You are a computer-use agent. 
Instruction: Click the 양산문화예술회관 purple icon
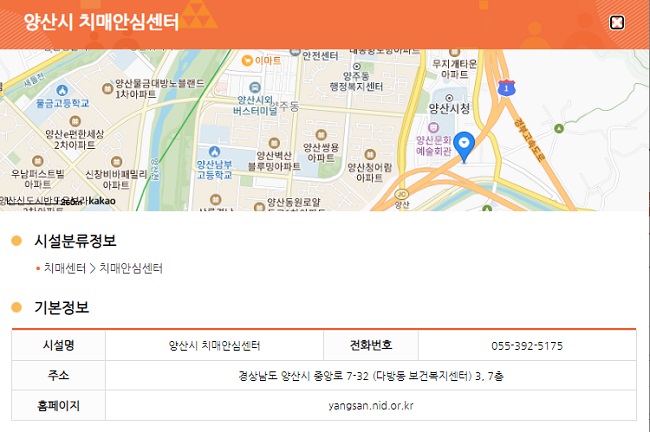pyautogui.click(x=433, y=127)
